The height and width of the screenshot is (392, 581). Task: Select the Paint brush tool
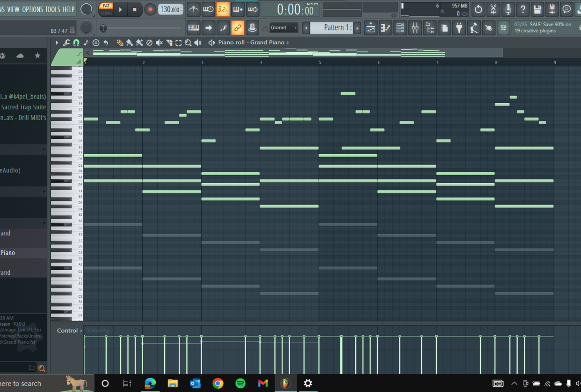130,43
